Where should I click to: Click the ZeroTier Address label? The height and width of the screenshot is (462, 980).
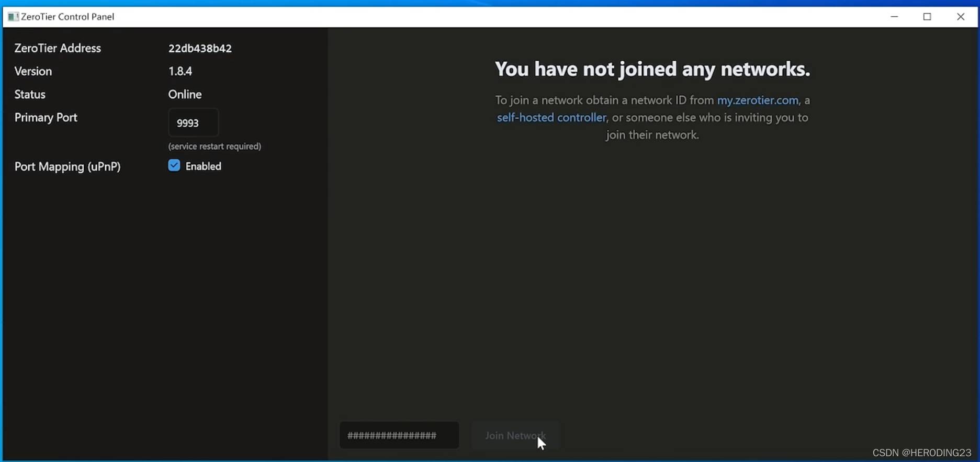pos(58,48)
